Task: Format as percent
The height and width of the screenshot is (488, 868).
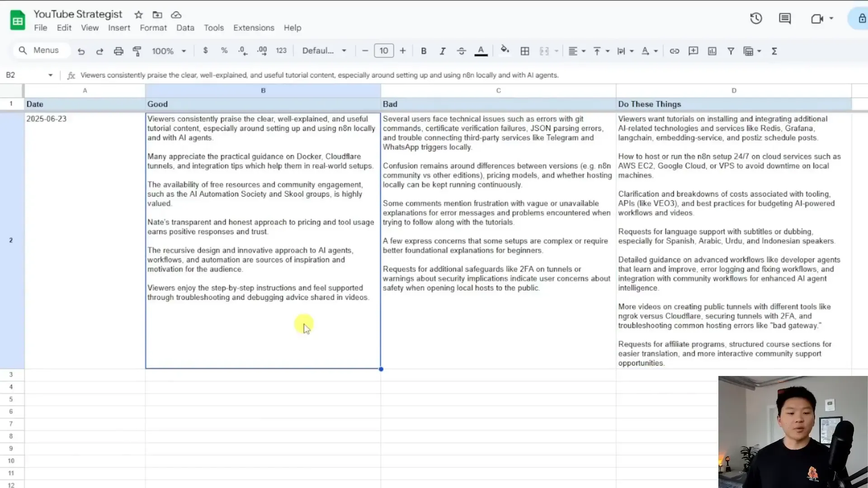Action: [224, 51]
